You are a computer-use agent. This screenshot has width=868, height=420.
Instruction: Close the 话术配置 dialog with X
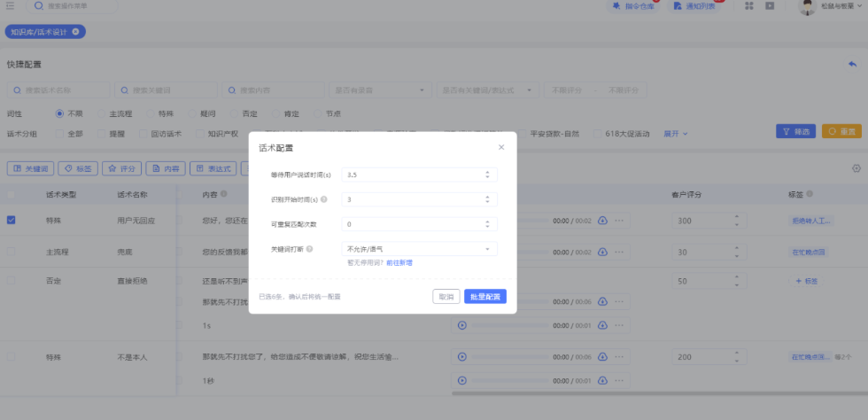tap(501, 147)
